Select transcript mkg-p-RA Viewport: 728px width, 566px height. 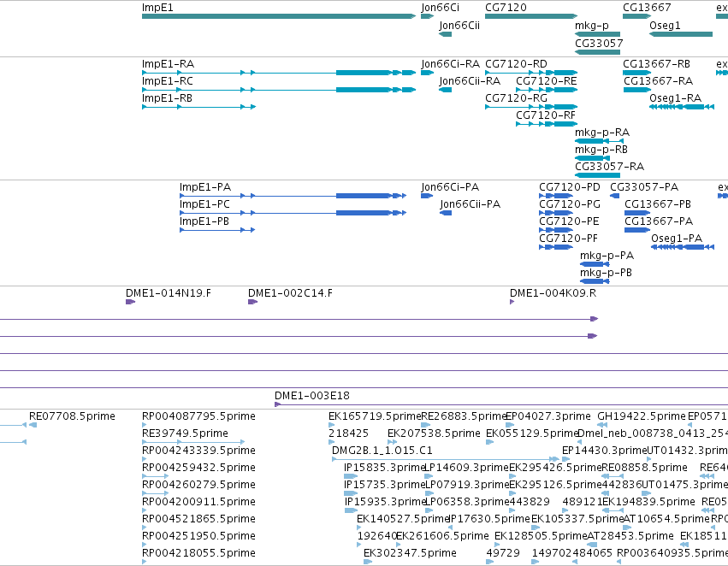point(602,133)
